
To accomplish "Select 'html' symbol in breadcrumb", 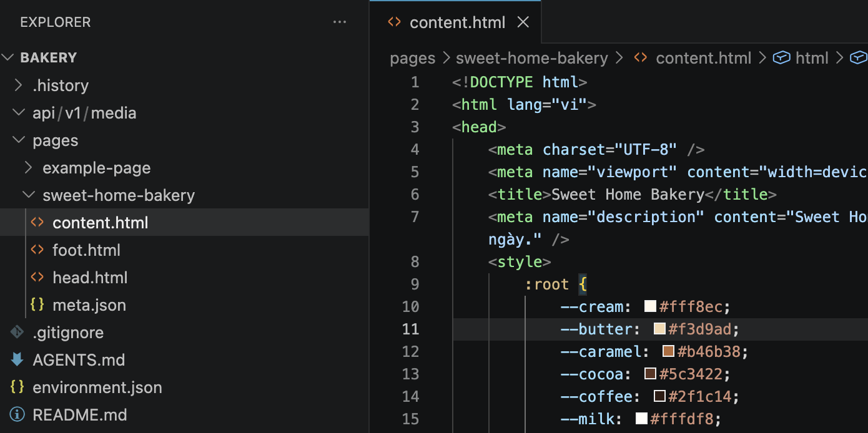I will point(812,58).
